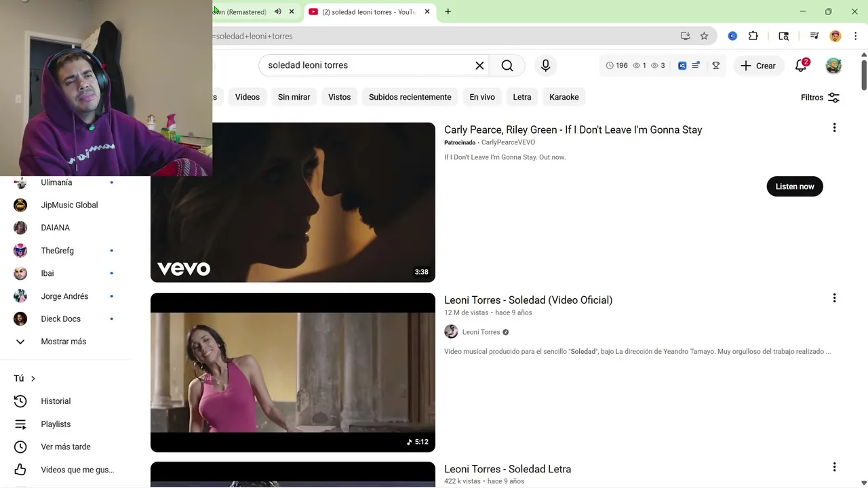Open Leoni Torres - Soledad Letra title

(x=507, y=469)
